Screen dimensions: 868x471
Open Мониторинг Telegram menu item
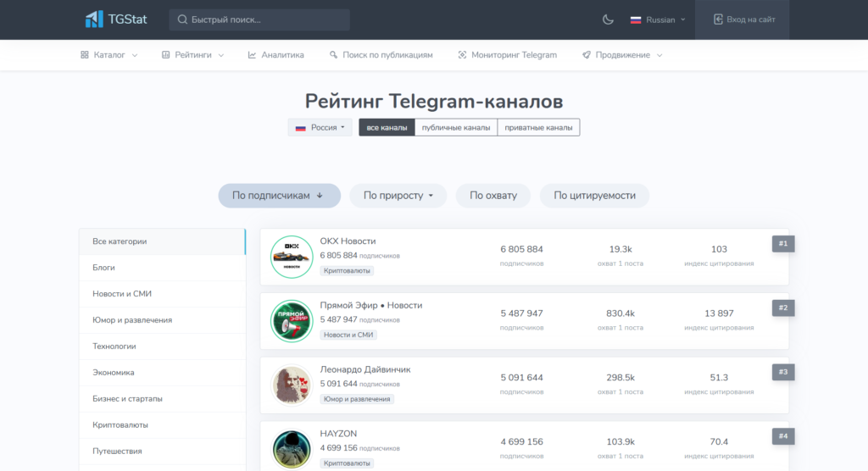(508, 55)
